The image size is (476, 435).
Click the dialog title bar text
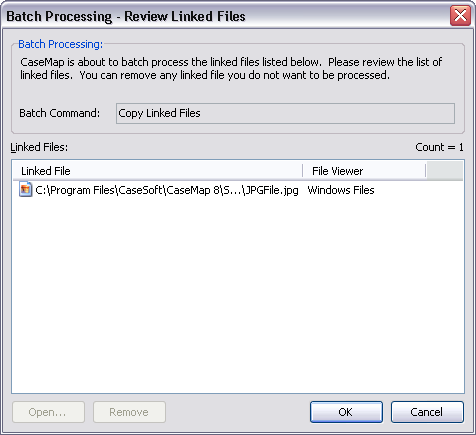tap(126, 16)
